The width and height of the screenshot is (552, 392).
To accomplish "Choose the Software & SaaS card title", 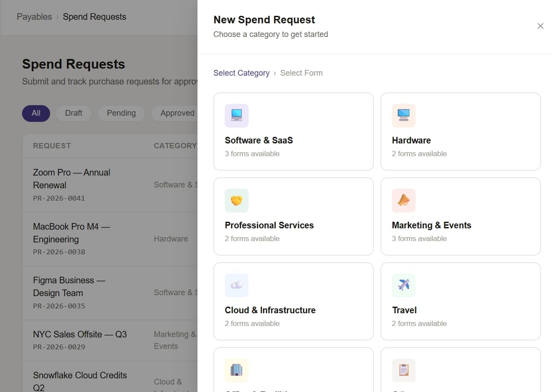I will 259,140.
